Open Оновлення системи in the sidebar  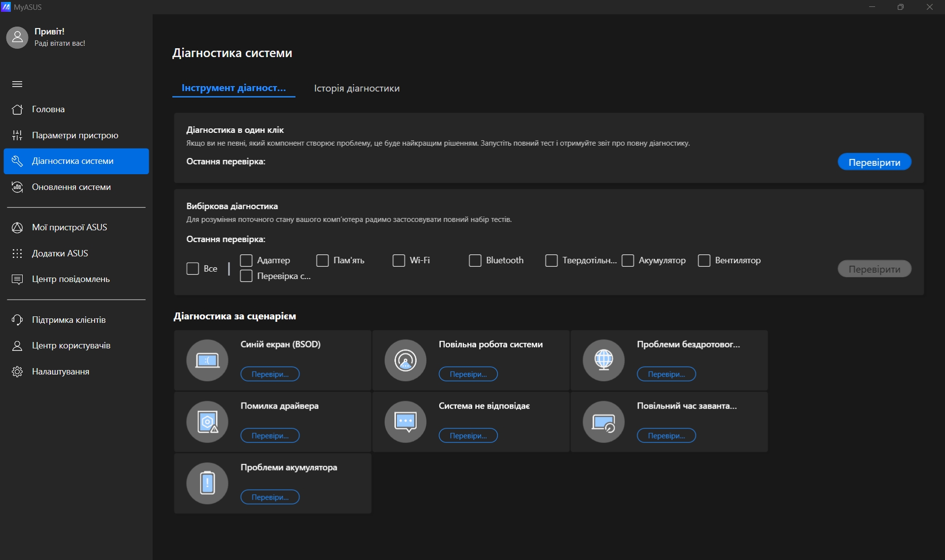pos(71,187)
